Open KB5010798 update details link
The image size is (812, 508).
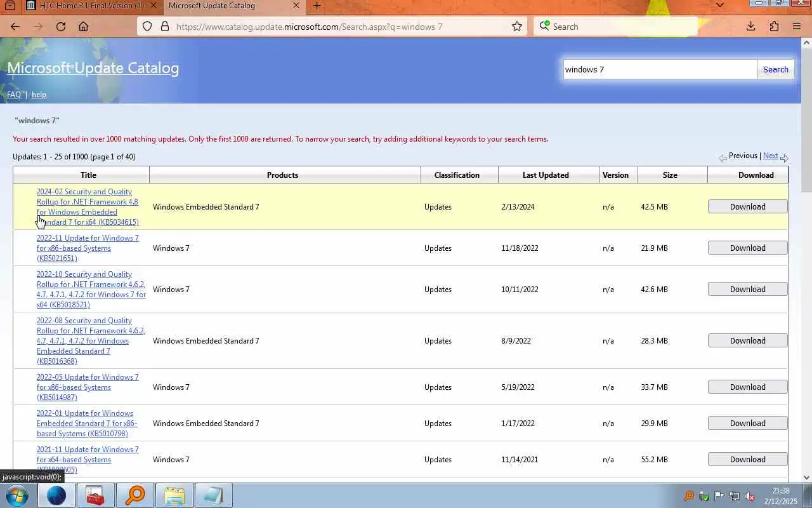pyautogui.click(x=87, y=424)
